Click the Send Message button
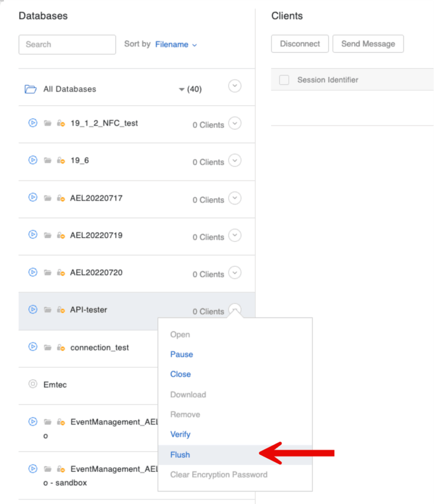This screenshot has height=504, width=434. pyautogui.click(x=368, y=44)
